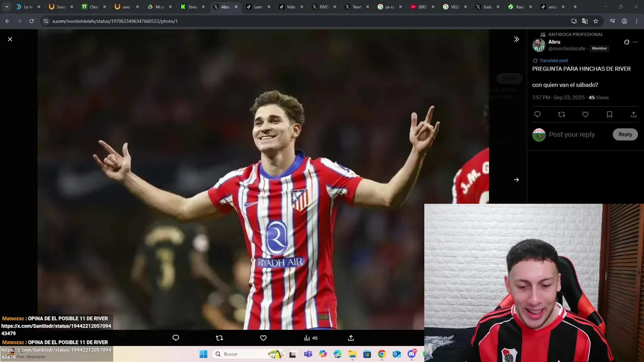This screenshot has height=362, width=644.
Task: Open the ANTIBOCA PROFESIONAL community link
Action: pos(576,34)
